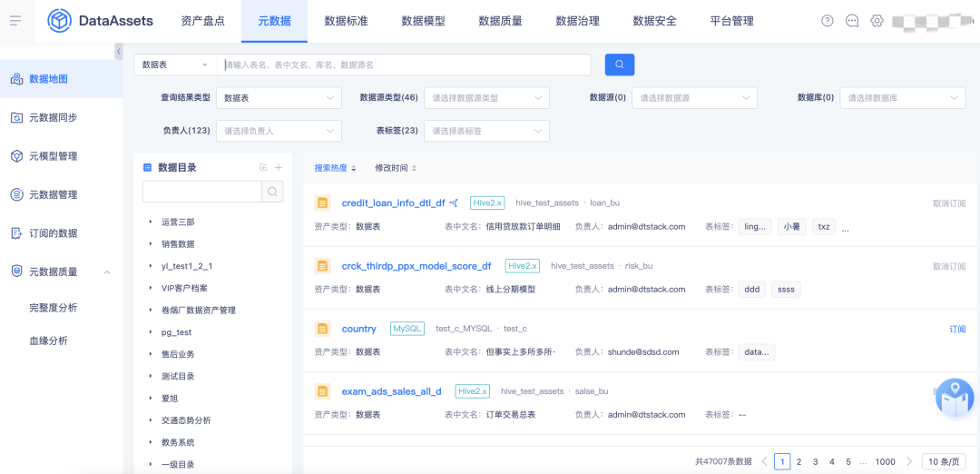Click the blue search magnifier button

620,64
